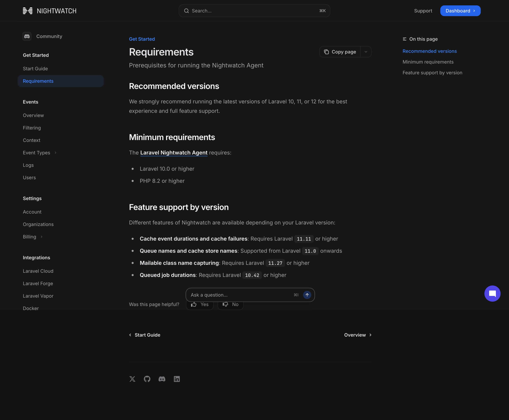Open the chat bubble widget
The image size is (509, 420).
(x=492, y=293)
